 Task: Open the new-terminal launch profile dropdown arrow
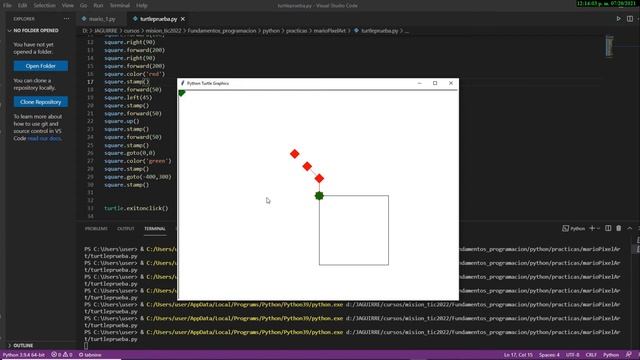click(x=598, y=229)
